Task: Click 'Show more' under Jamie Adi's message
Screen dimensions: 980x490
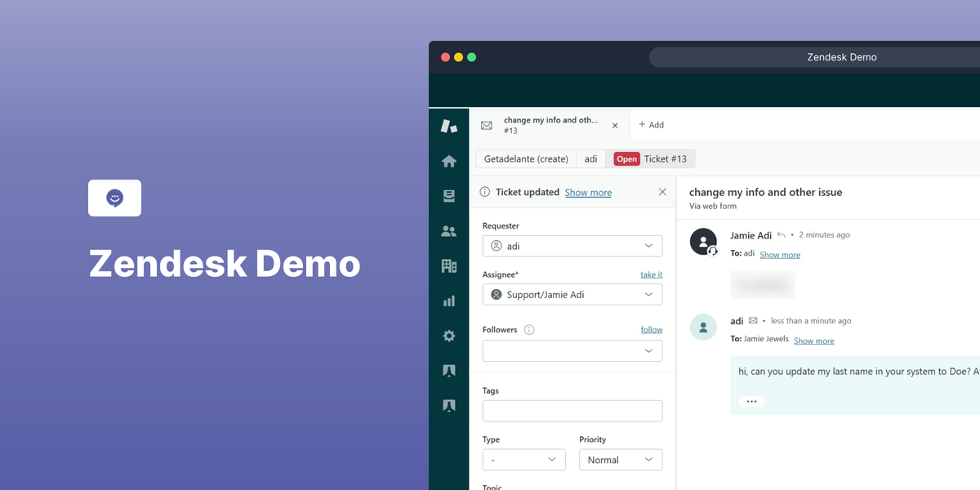Action: (x=780, y=255)
